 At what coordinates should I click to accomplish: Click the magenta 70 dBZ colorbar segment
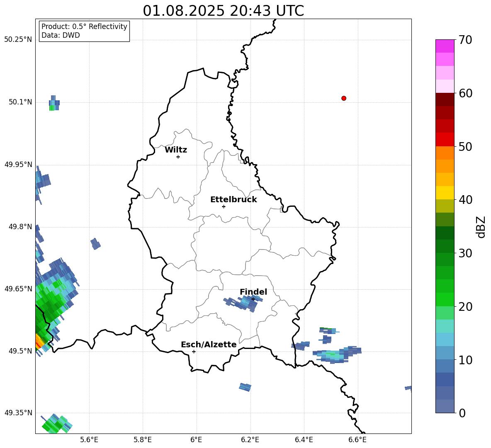tap(445, 46)
